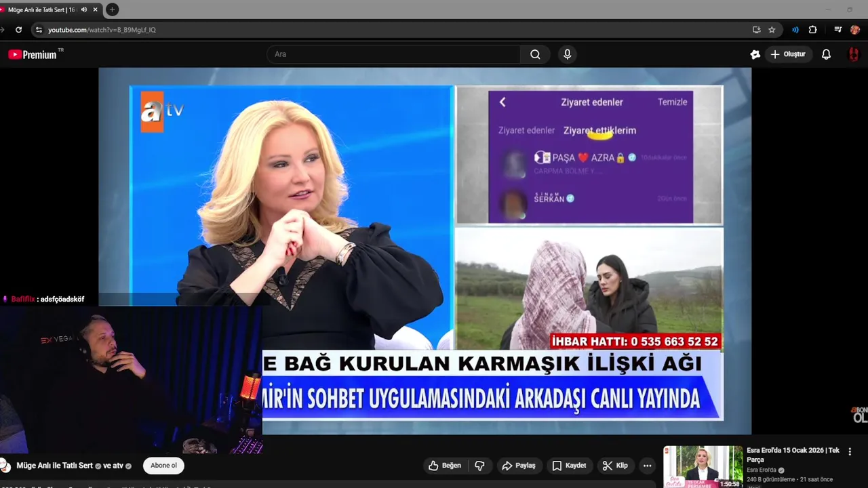Close the Müge Anlı ile Tatlı Sert tab
This screenshot has width=868, height=488.
[95, 9]
